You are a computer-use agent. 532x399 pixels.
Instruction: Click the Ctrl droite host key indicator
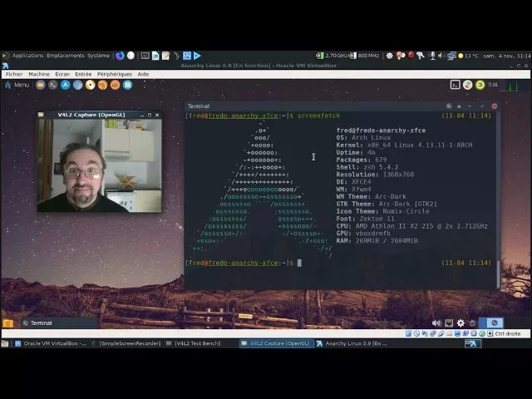(508, 333)
